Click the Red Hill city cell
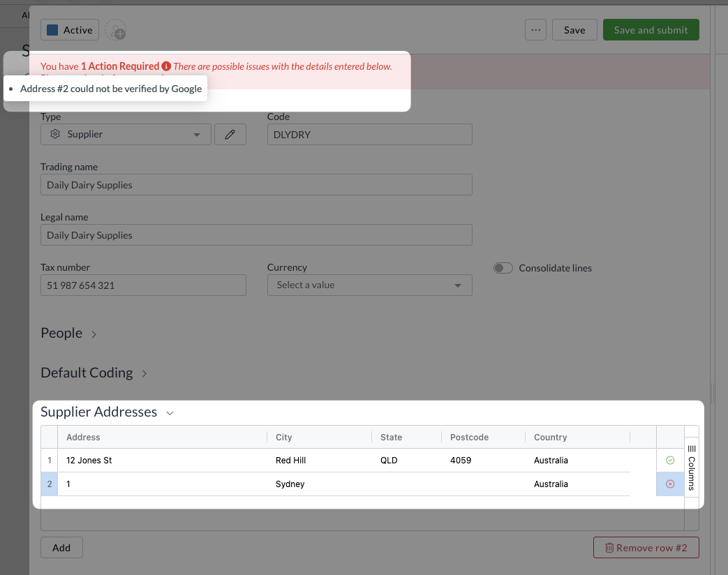This screenshot has height=575, width=728. (x=320, y=461)
